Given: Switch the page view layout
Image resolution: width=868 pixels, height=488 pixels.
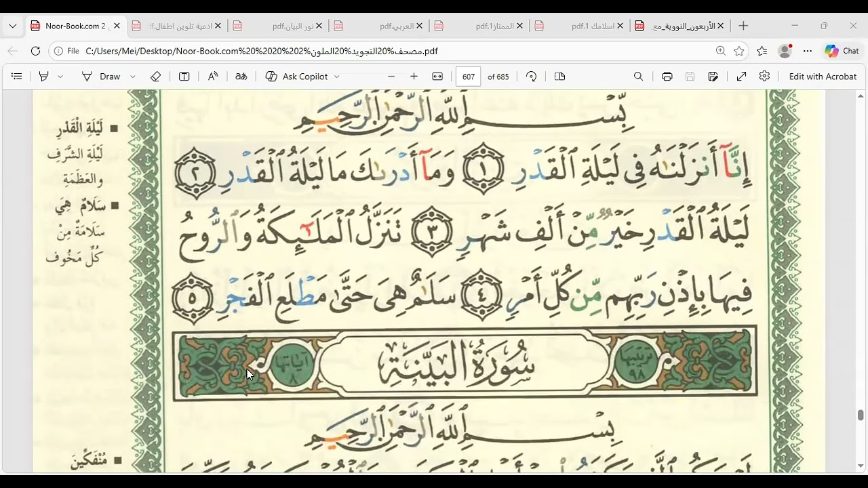Looking at the screenshot, I should [x=559, y=77].
